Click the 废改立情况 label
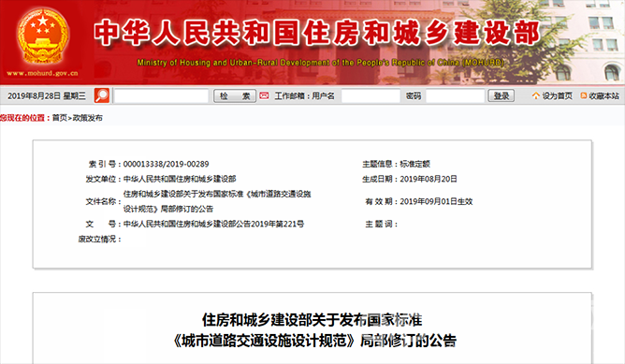 pyautogui.click(x=99, y=240)
